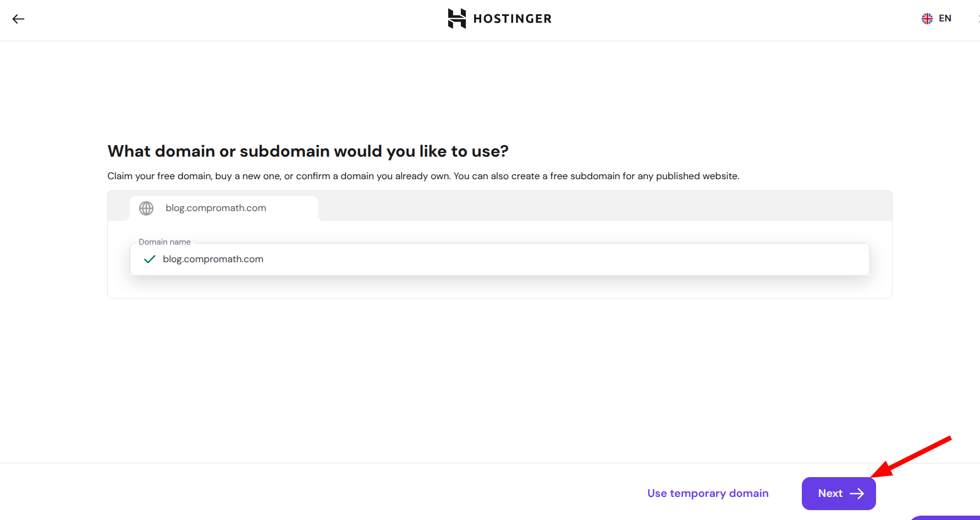Click the UK flag icon
The width and height of the screenshot is (980, 520).
(x=927, y=19)
